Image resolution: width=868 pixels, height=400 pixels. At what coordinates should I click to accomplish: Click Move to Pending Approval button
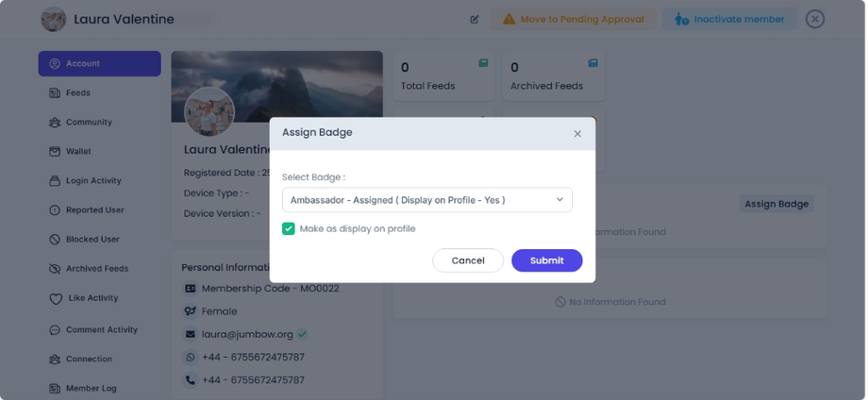pyautogui.click(x=575, y=19)
